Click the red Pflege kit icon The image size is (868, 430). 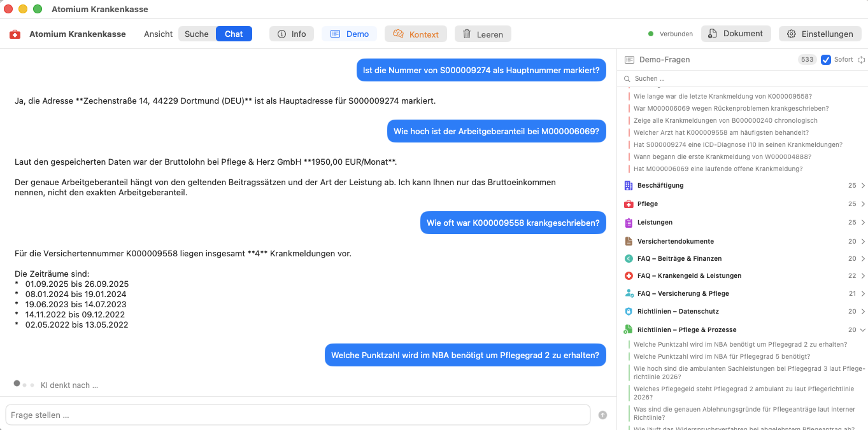click(629, 204)
